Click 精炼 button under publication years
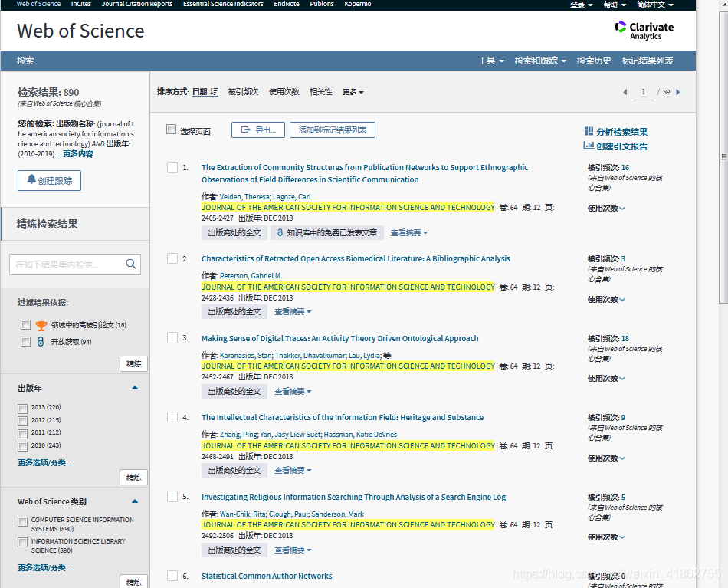The width and height of the screenshot is (728, 588). click(133, 477)
